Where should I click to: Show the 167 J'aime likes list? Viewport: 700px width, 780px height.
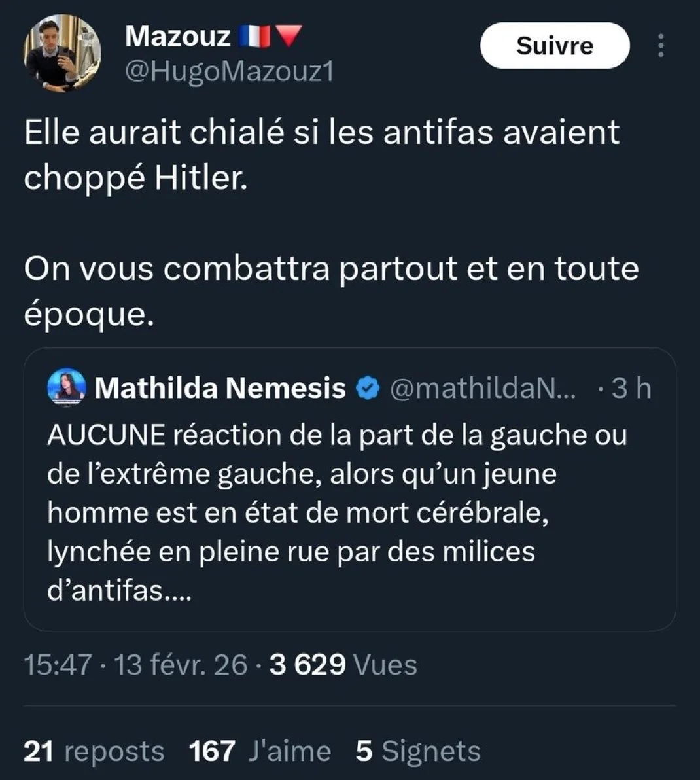coord(260,751)
